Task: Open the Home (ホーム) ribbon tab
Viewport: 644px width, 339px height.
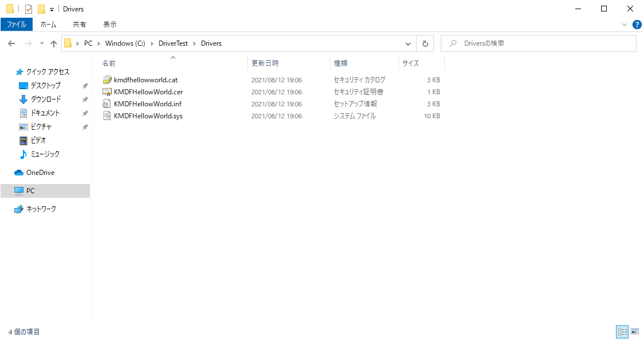Action: [x=48, y=25]
